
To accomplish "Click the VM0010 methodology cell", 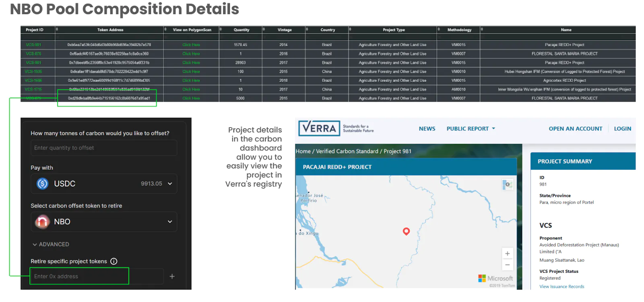I will (458, 72).
